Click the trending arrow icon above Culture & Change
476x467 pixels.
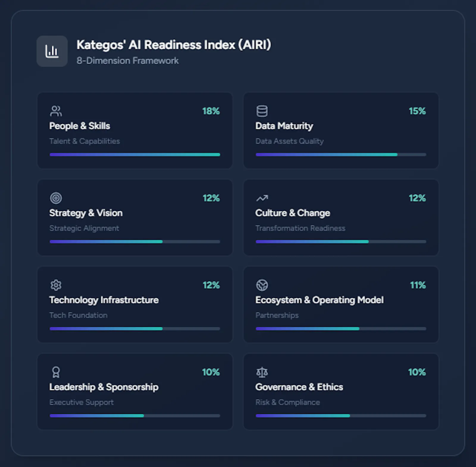[x=262, y=198]
